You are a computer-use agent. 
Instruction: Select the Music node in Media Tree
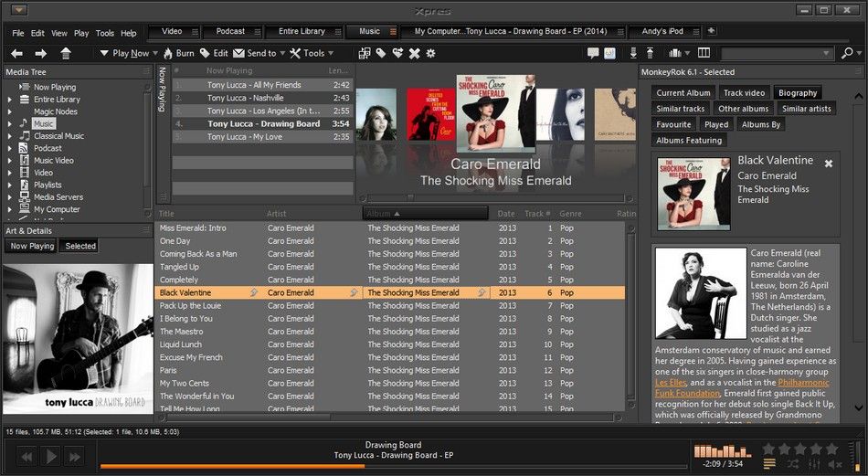click(43, 124)
